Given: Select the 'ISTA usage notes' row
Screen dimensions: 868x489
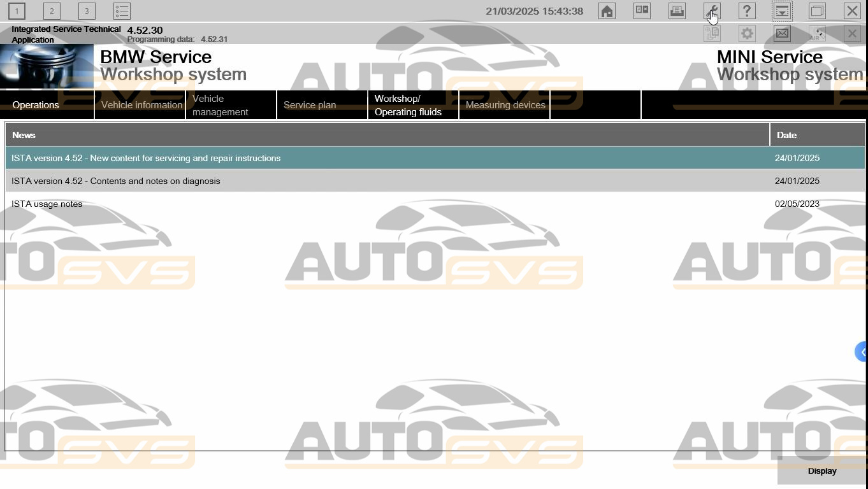Looking at the screenshot, I should click(435, 204).
